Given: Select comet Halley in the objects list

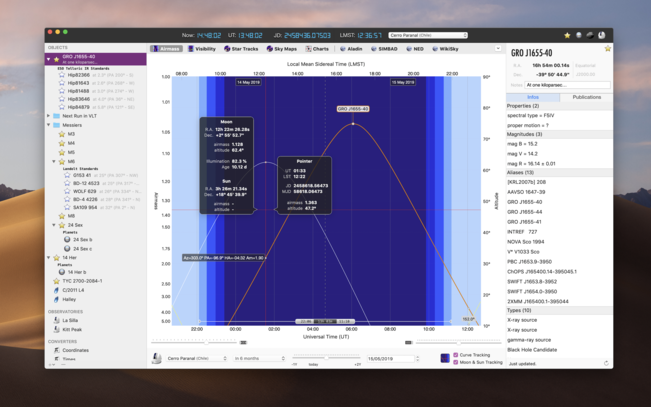Looking at the screenshot, I should coord(69,299).
